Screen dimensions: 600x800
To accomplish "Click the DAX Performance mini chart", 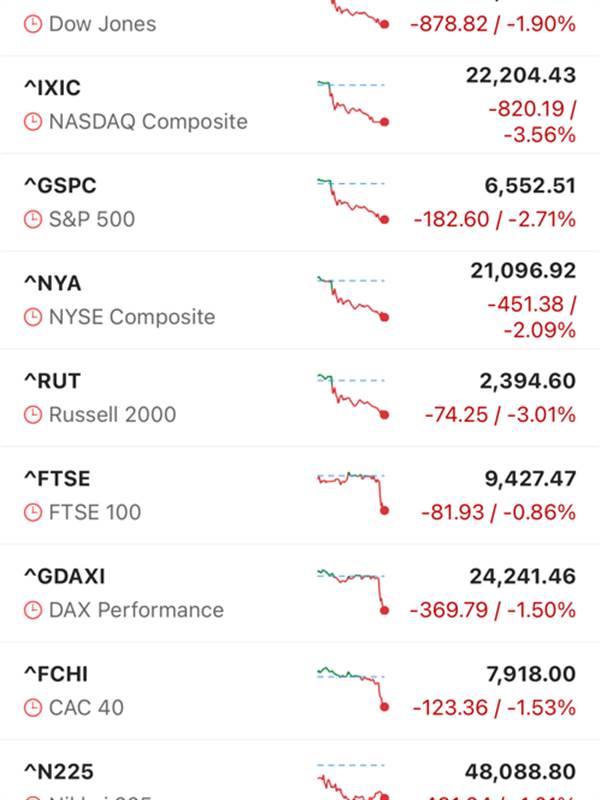I will pyautogui.click(x=352, y=590).
